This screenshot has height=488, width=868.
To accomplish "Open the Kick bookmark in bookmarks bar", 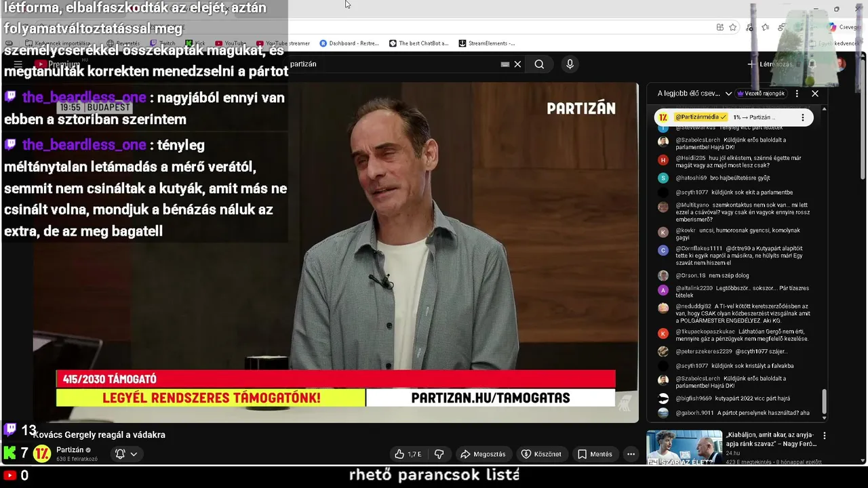I will [194, 43].
